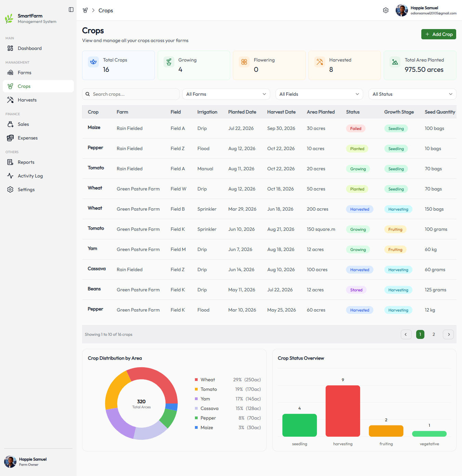Select Crops in the sidebar

click(38, 86)
